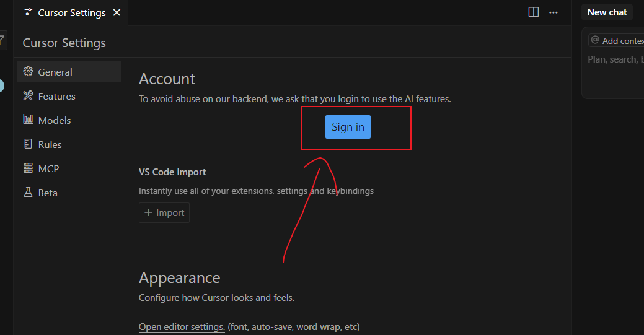Split the editor layout
Screen dimensions: 644x335
(534, 12)
